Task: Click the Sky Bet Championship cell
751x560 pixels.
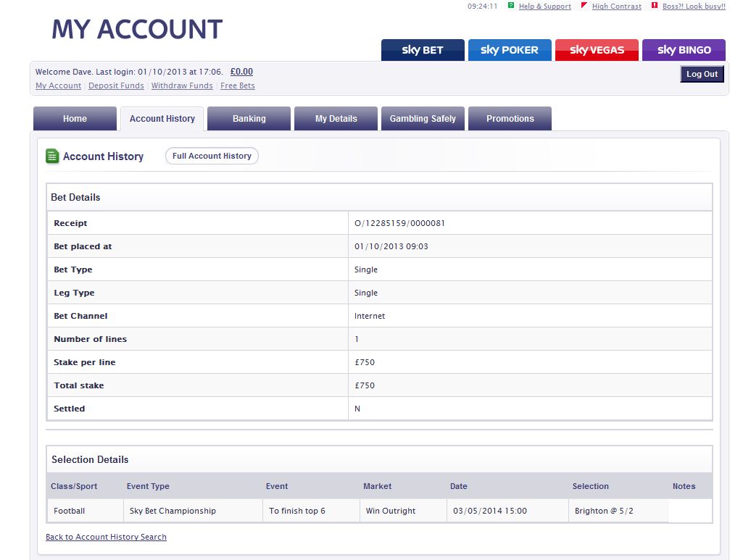Action: [x=193, y=511]
